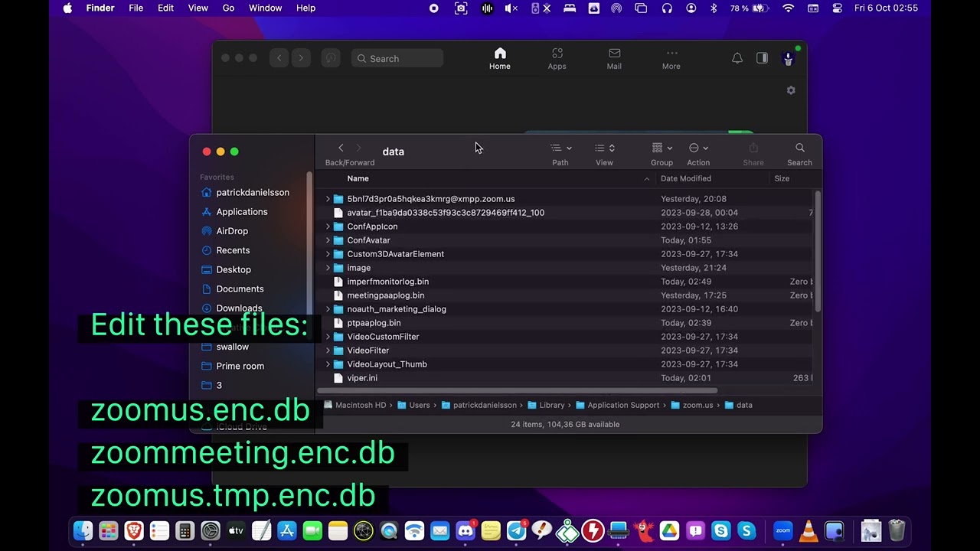Image resolution: width=980 pixels, height=551 pixels.
Task: Expand the ConfAppIcon folder
Action: pyautogui.click(x=328, y=227)
